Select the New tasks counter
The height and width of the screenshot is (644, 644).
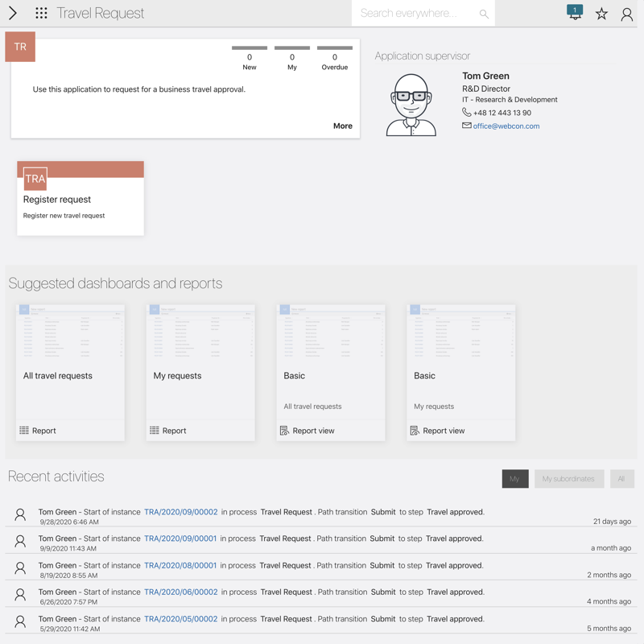point(250,59)
